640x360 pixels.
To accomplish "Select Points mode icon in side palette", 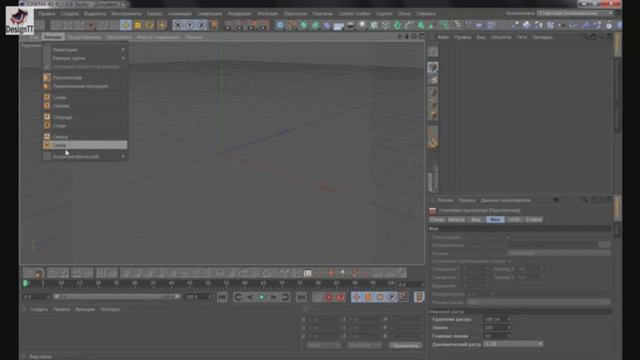I will click(433, 92).
